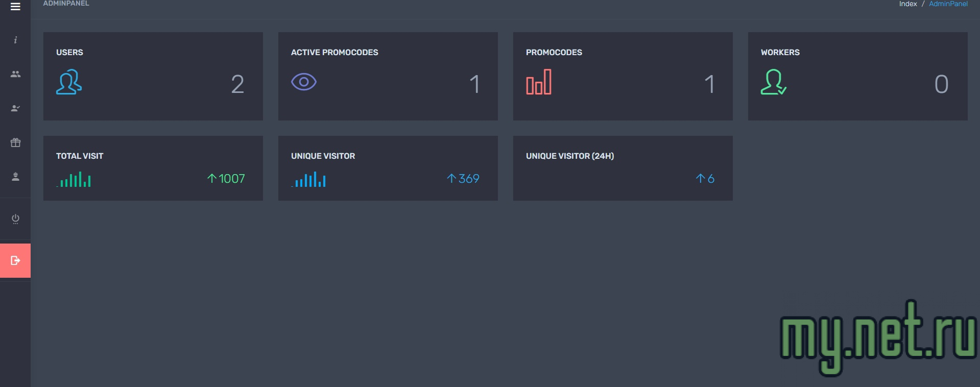Click the info 'i' sidebar icon
980x387 pixels.
(15, 40)
